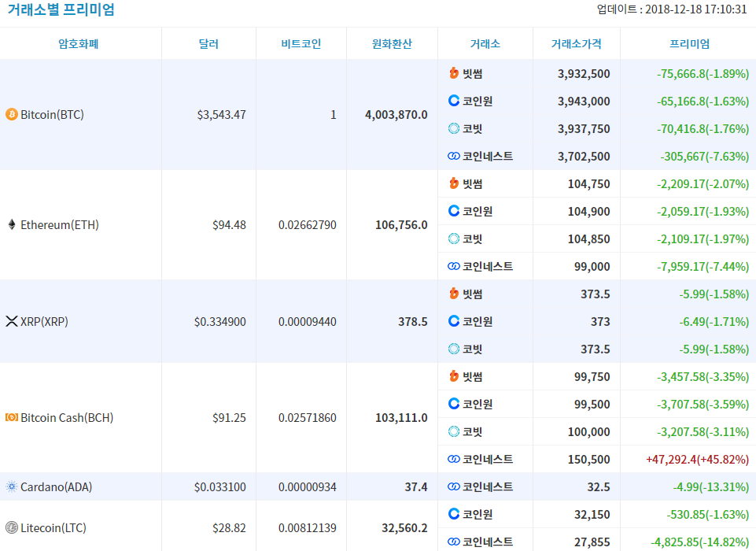Click Coinone icon in Ethereum's 104,900 row
756x551 pixels.
click(454, 211)
